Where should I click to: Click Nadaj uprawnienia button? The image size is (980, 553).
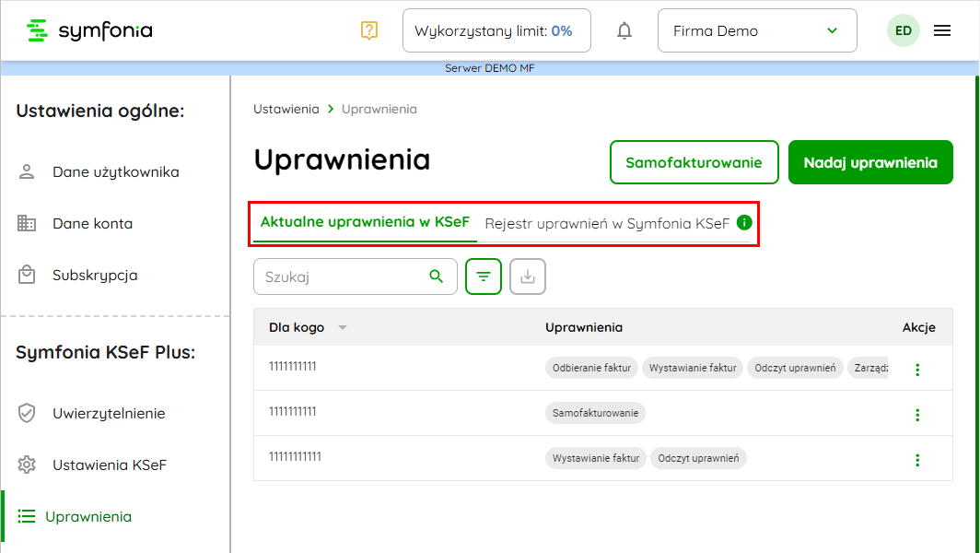[x=870, y=162]
